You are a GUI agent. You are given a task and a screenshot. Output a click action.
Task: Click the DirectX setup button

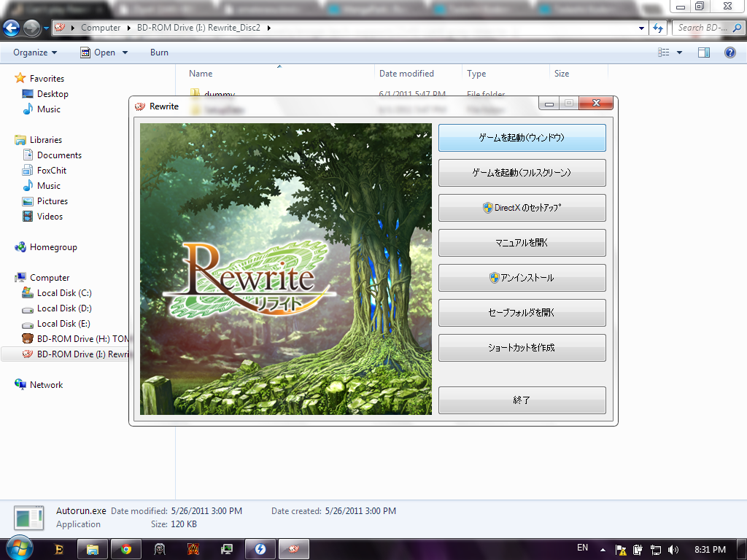click(x=522, y=208)
